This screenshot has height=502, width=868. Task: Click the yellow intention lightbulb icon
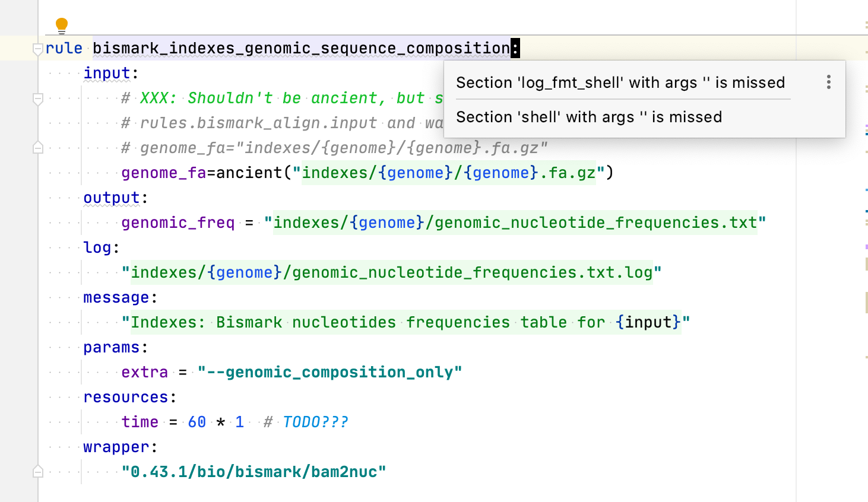point(61,25)
